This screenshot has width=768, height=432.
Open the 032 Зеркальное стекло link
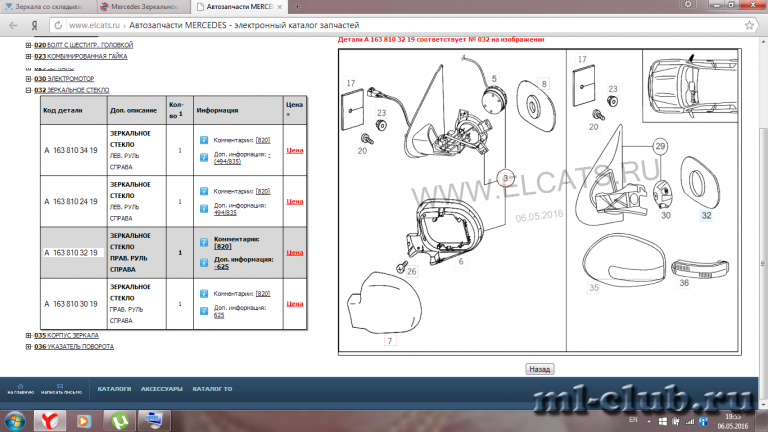72,90
